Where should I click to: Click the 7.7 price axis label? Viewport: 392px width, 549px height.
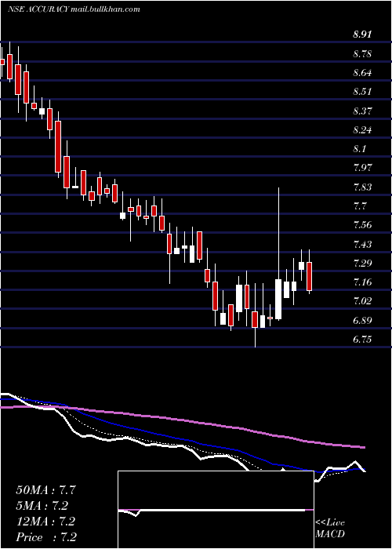tap(360, 205)
